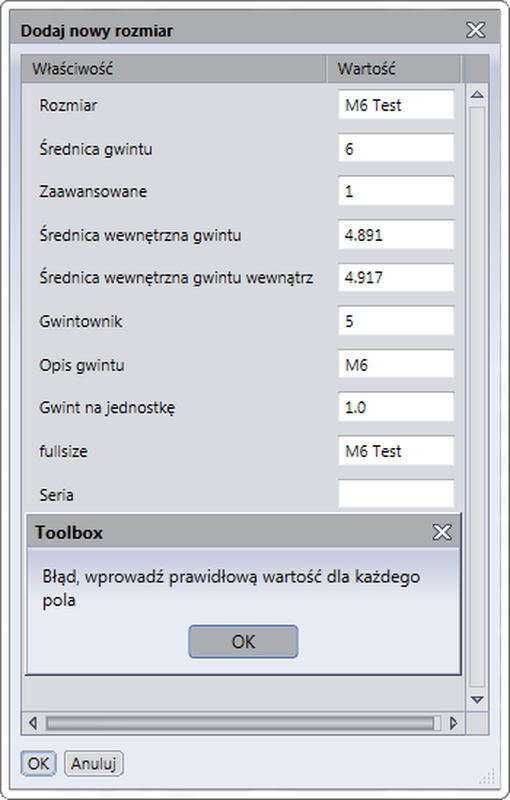Click the field containing 4.917
Image resolution: width=510 pixels, height=800 pixels.
click(396, 278)
